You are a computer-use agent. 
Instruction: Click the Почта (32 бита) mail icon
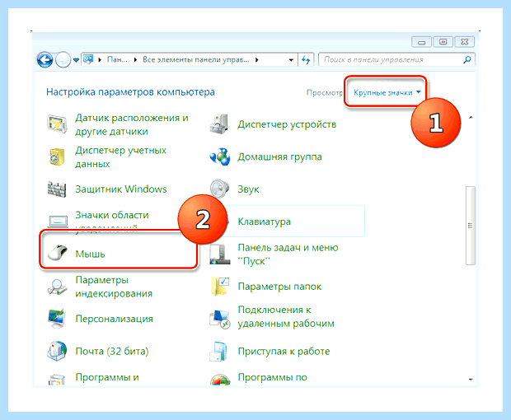click(x=57, y=352)
